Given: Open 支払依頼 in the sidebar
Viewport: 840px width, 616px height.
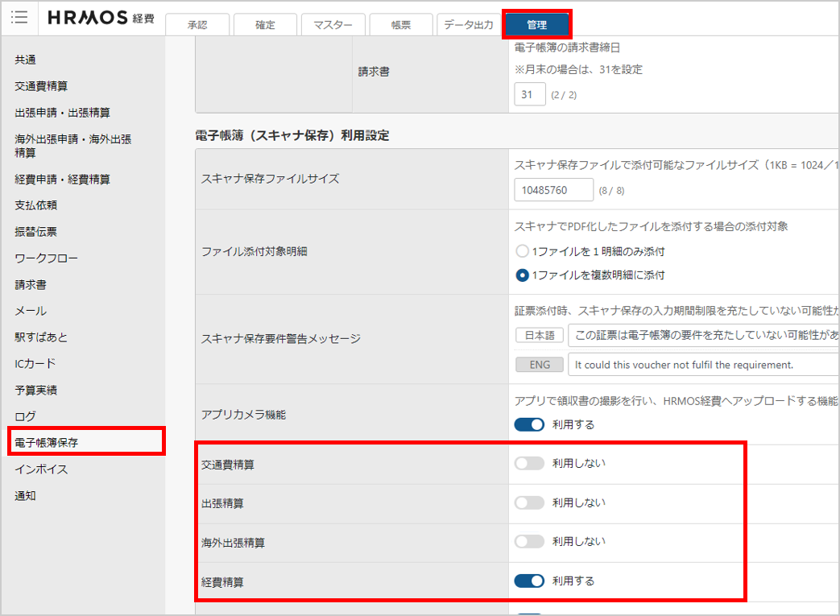Looking at the screenshot, I should pos(36,205).
